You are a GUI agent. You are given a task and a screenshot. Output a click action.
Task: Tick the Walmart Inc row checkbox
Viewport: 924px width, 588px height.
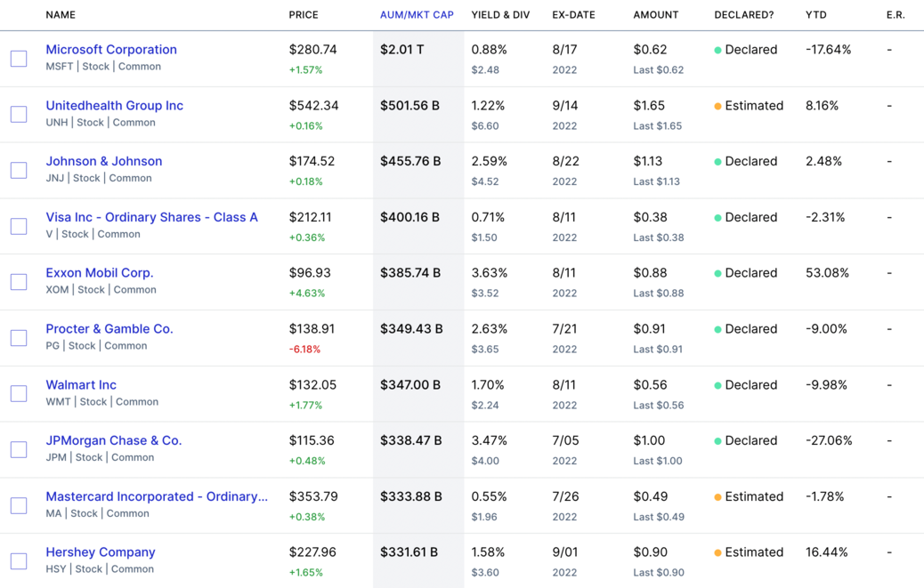pyautogui.click(x=19, y=393)
